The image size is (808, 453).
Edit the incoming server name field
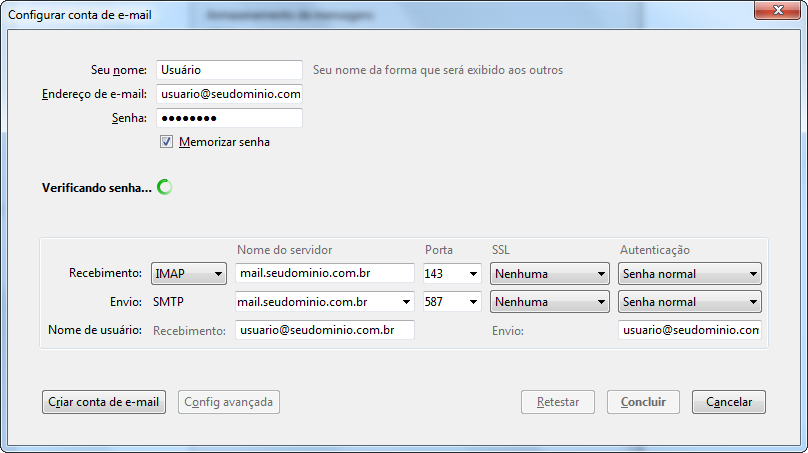[324, 274]
